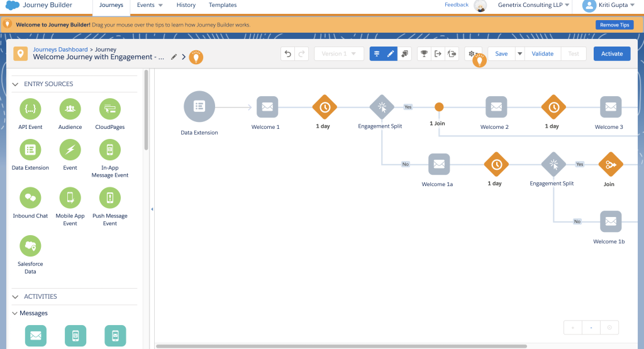Open the 1 day wait after Welcome 2
The image size is (644, 349).
point(553,107)
